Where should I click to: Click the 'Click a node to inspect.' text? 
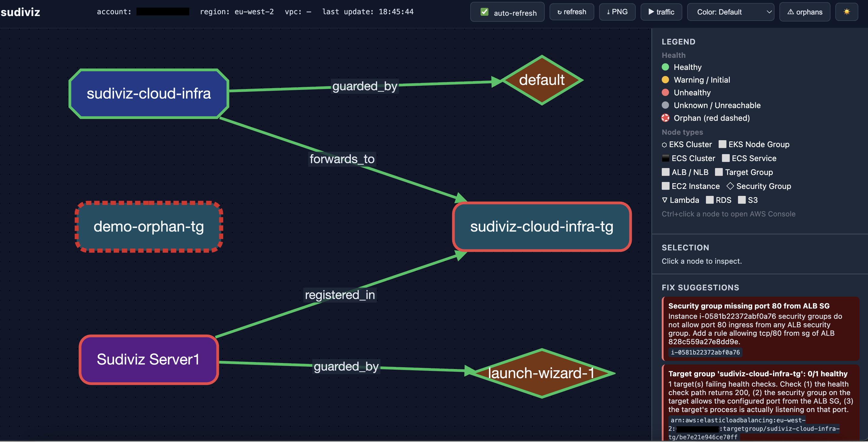[x=702, y=262]
